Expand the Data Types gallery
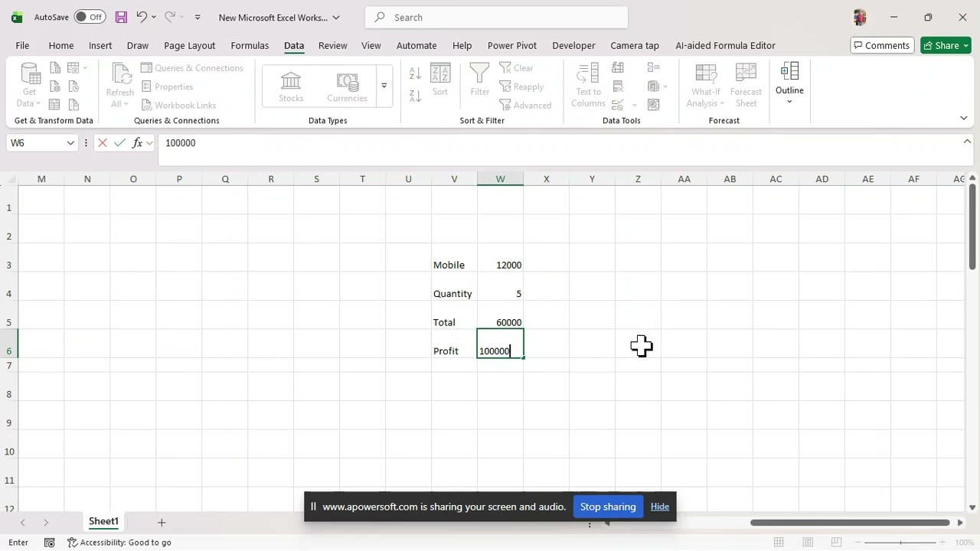The width and height of the screenshot is (980, 551). click(384, 86)
